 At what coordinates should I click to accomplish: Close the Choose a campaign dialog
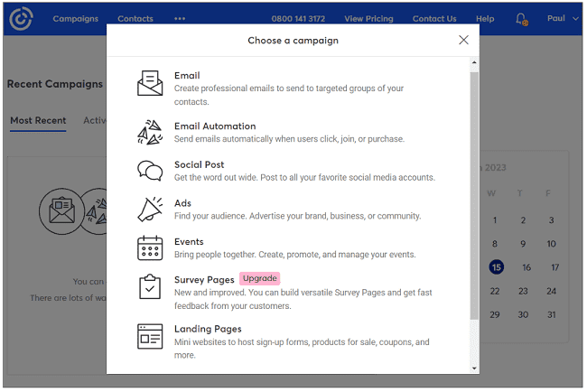[463, 40]
